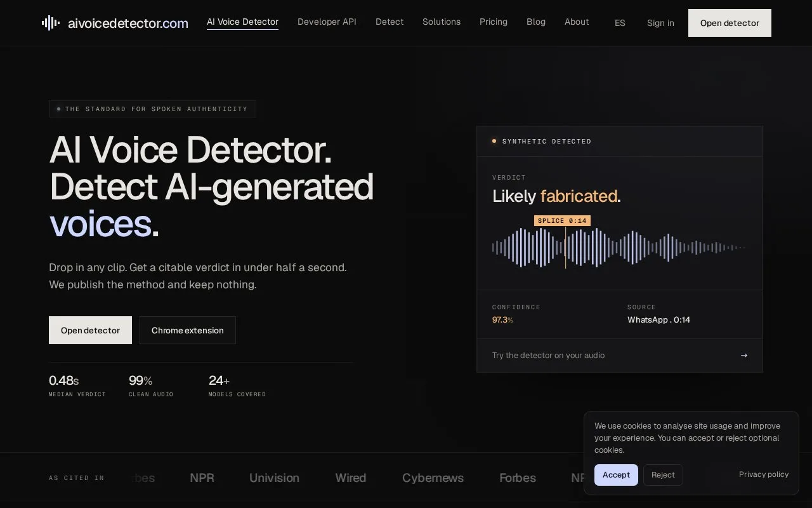Image resolution: width=812 pixels, height=508 pixels.
Task: Click the waveform logo icon in header
Action: (51, 23)
